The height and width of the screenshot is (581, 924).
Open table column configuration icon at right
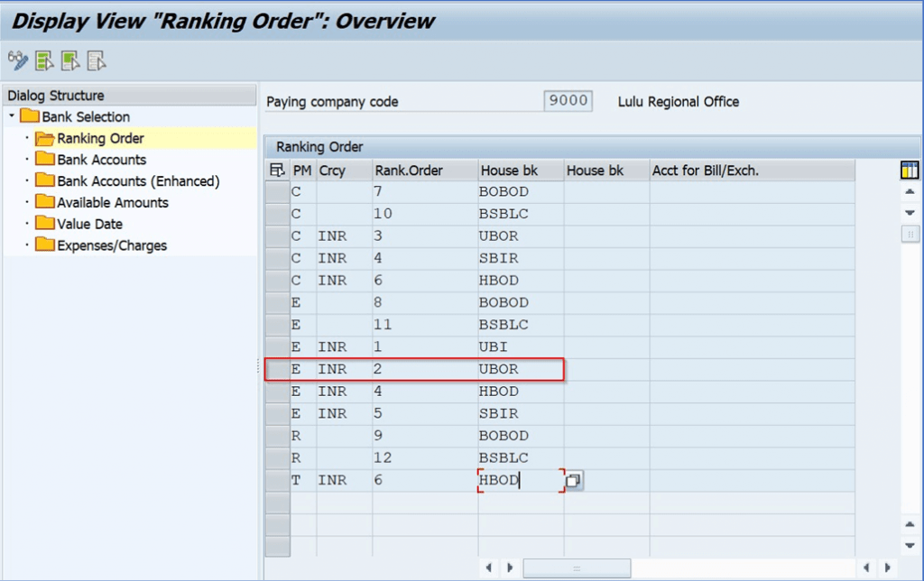pos(910,171)
